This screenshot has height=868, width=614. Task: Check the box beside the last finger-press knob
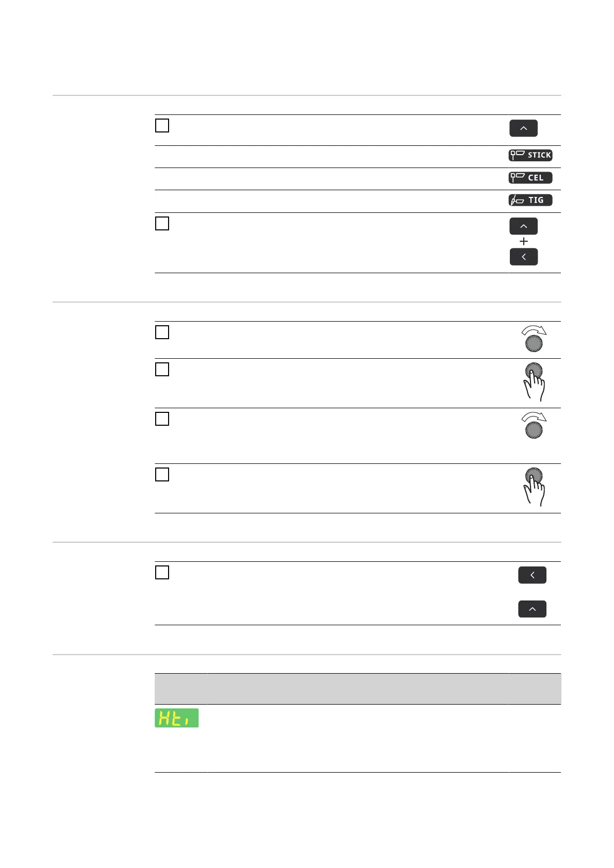162,475
